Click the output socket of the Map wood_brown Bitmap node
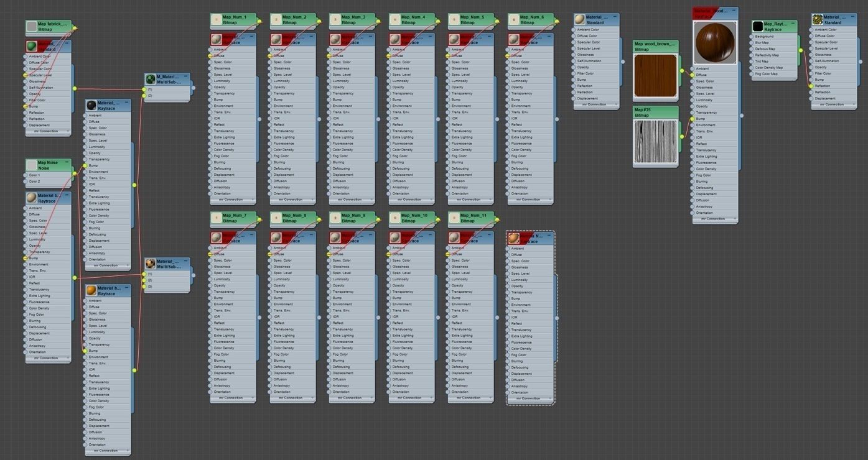Image resolution: width=868 pixels, height=460 pixels. click(x=682, y=70)
